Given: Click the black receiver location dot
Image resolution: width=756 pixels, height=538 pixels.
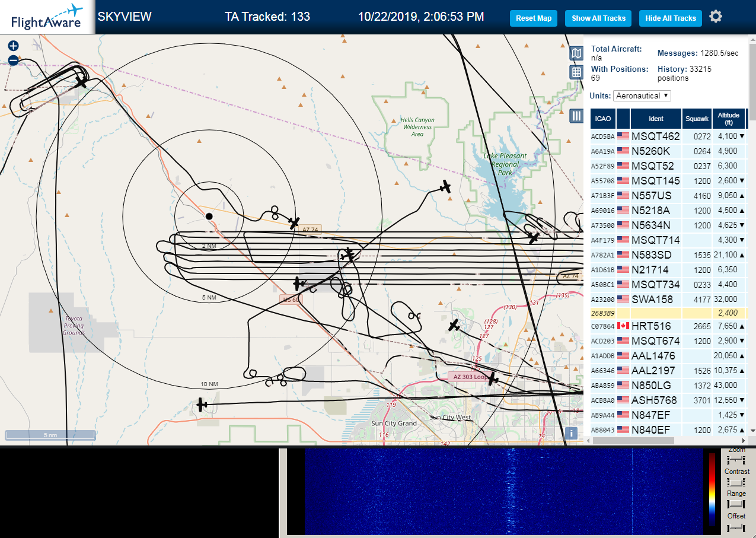Looking at the screenshot, I should pyautogui.click(x=209, y=216).
